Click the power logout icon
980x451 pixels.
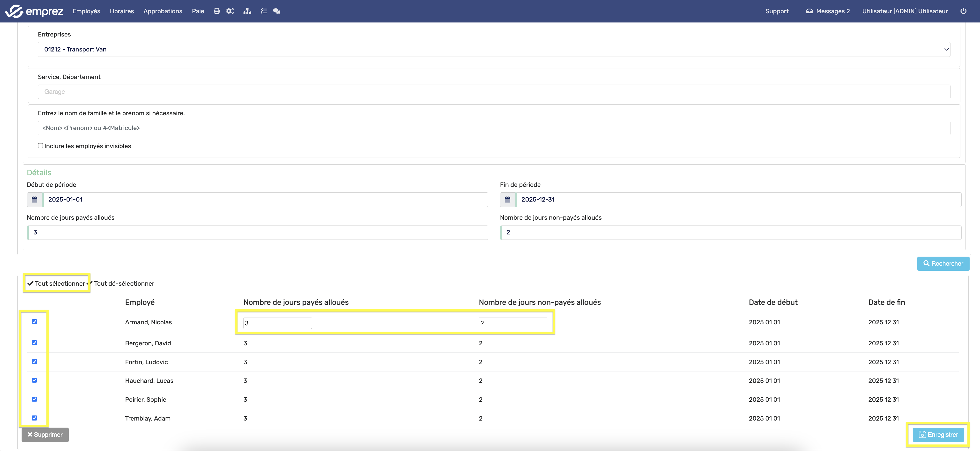point(963,11)
